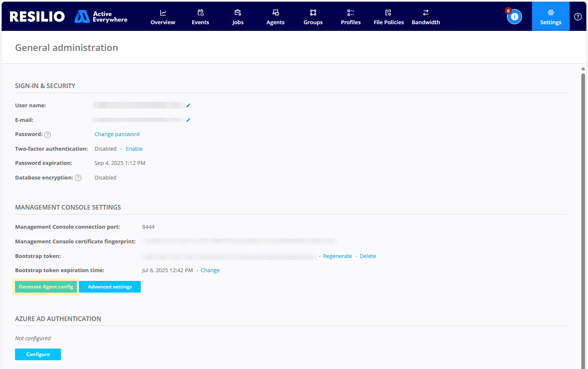588x369 pixels.
Task: Open the Groups section
Action: (x=313, y=17)
